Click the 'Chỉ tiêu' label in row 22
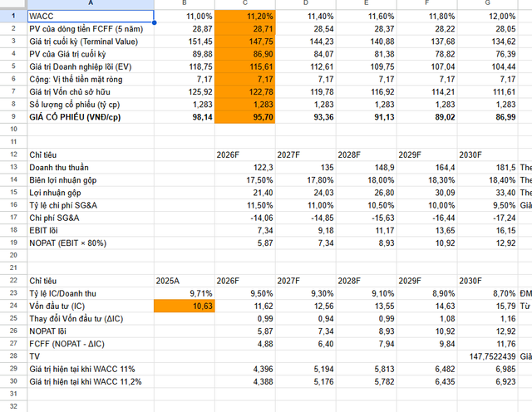Viewport: 532px width, 412px height. pyautogui.click(x=42, y=281)
